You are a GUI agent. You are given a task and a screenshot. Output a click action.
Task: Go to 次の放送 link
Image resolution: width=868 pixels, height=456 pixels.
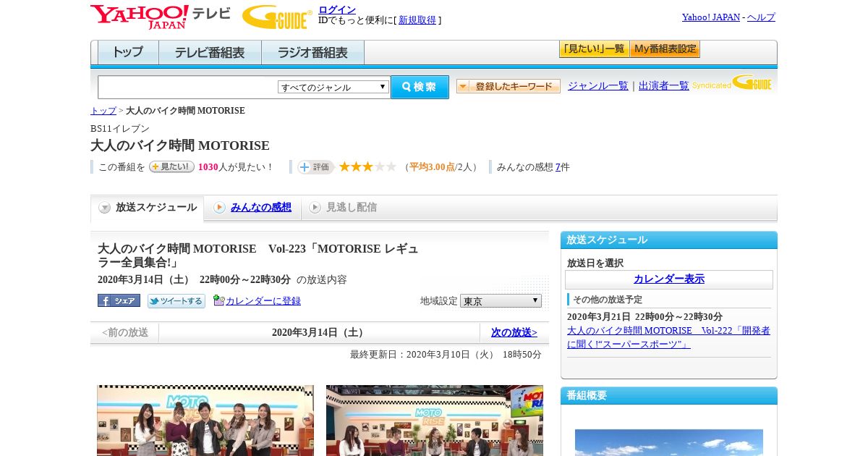coord(514,332)
